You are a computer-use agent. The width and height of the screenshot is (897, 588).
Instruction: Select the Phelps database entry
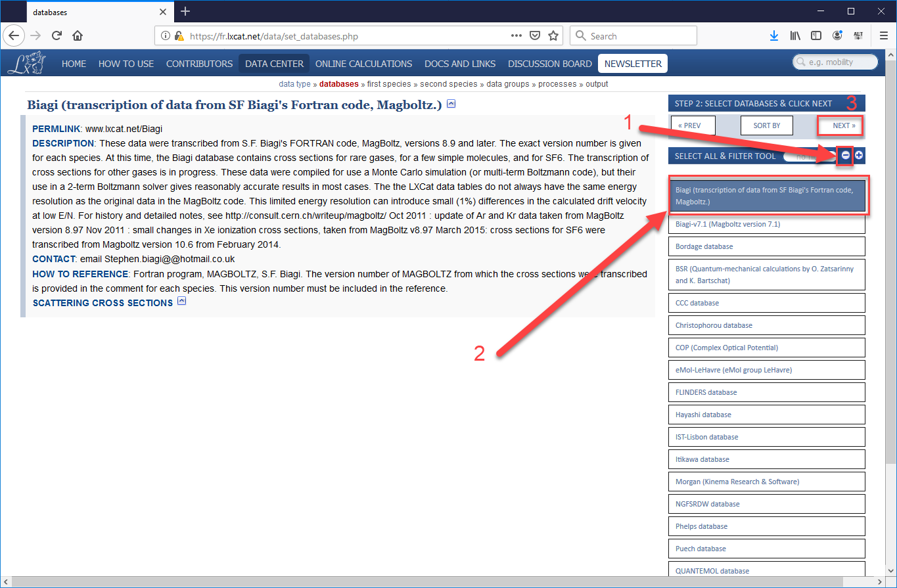pos(766,526)
